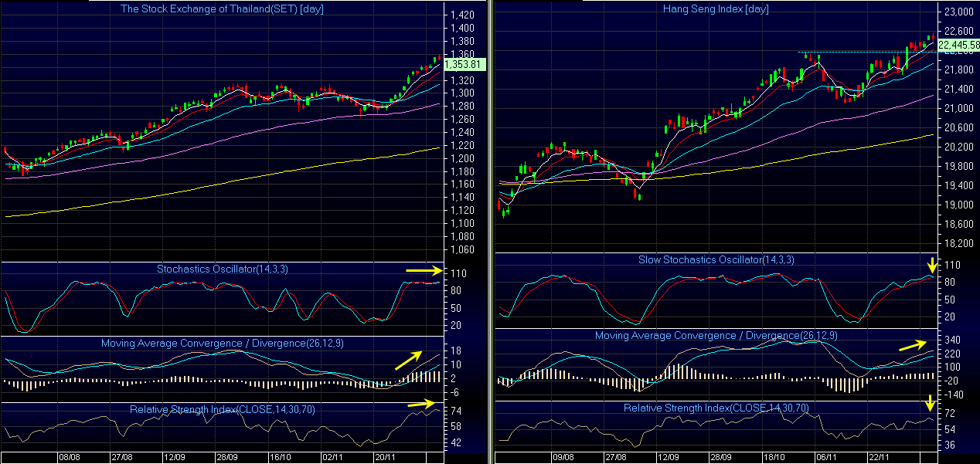
Task: Select the 1,380 level on the SET price axis
Action: pos(461,42)
